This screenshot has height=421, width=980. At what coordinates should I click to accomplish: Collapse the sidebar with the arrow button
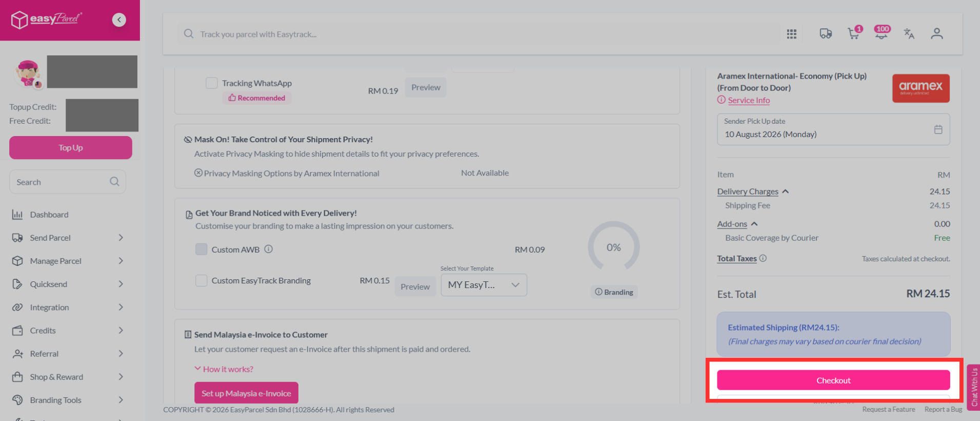119,20
